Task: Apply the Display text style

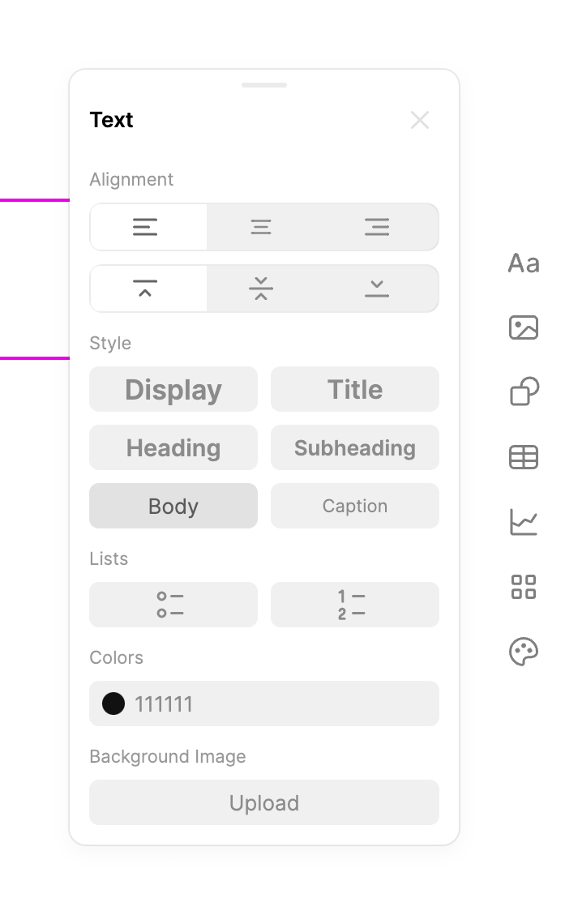Action: [x=173, y=389]
